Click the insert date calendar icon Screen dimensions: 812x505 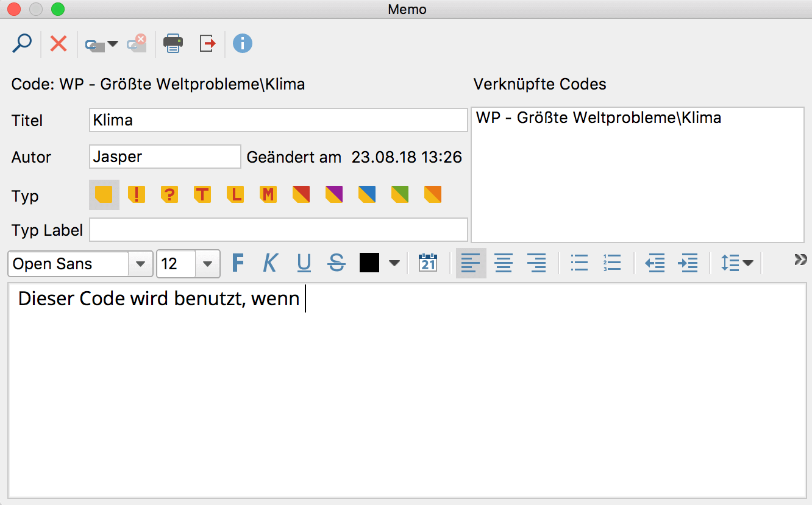(x=428, y=263)
